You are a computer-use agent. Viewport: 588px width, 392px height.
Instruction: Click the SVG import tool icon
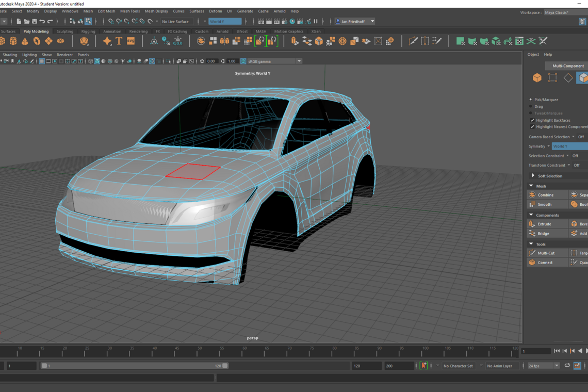point(130,41)
